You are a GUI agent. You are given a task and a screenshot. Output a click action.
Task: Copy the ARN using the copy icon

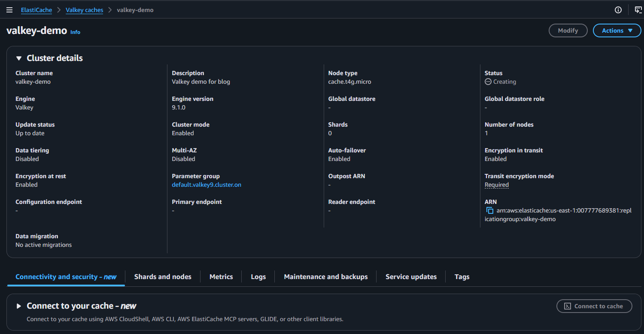[489, 210]
